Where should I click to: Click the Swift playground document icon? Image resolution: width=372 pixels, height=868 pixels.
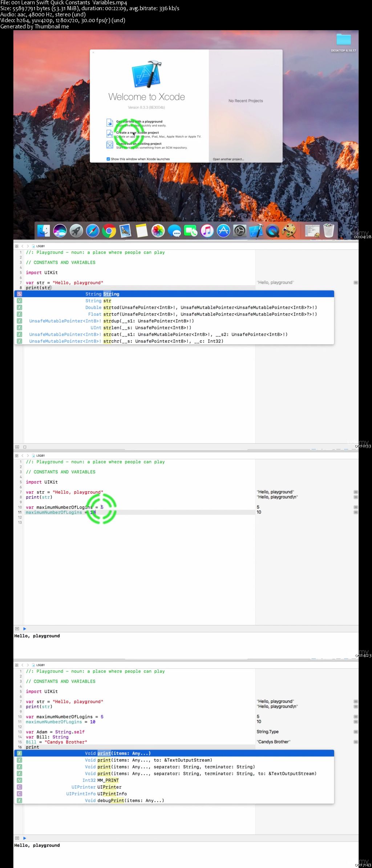(x=110, y=123)
